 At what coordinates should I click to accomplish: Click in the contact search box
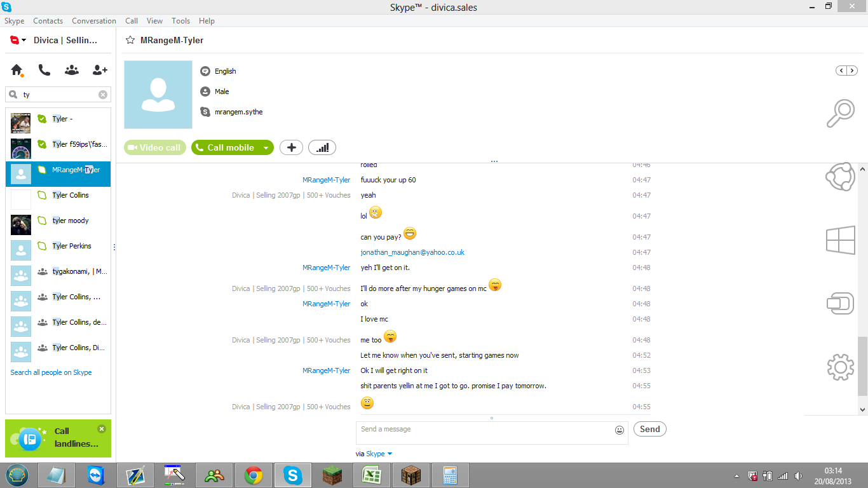point(58,95)
